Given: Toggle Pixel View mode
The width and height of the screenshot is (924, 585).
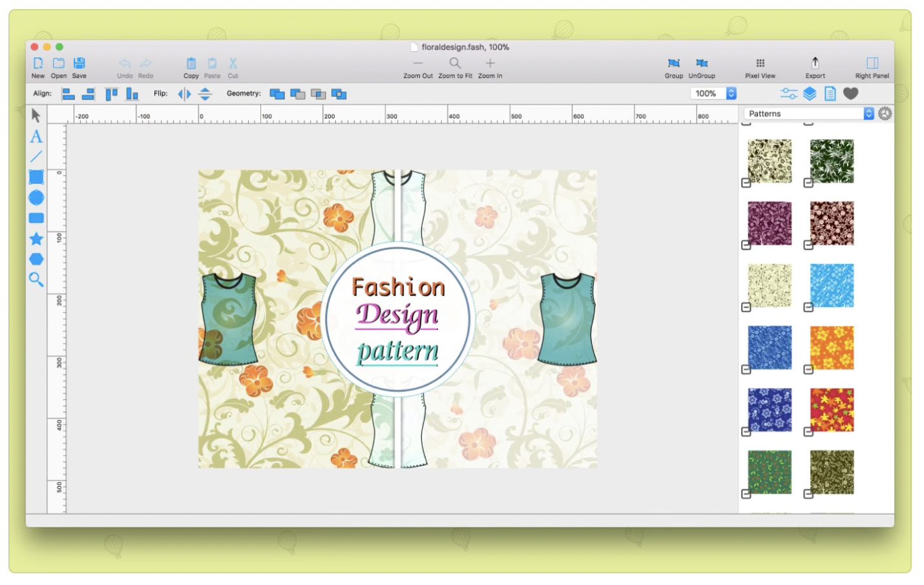Looking at the screenshot, I should 760,63.
